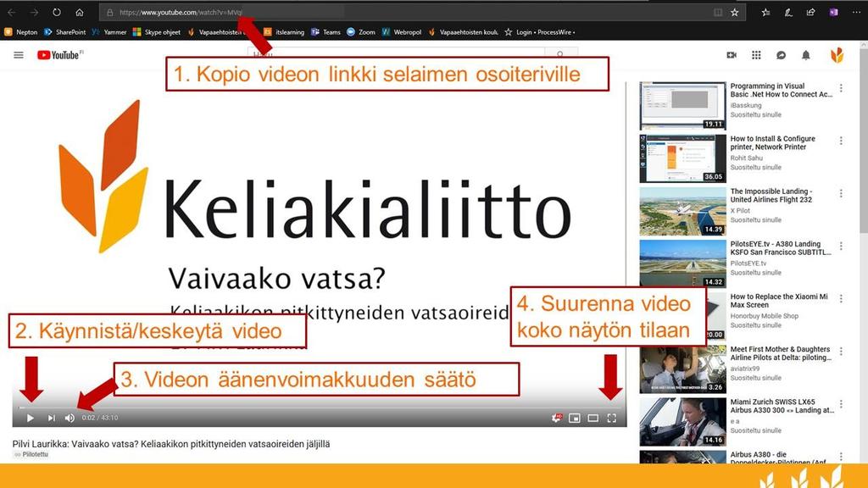Play the video with the play button
868x488 pixels.
coord(30,419)
